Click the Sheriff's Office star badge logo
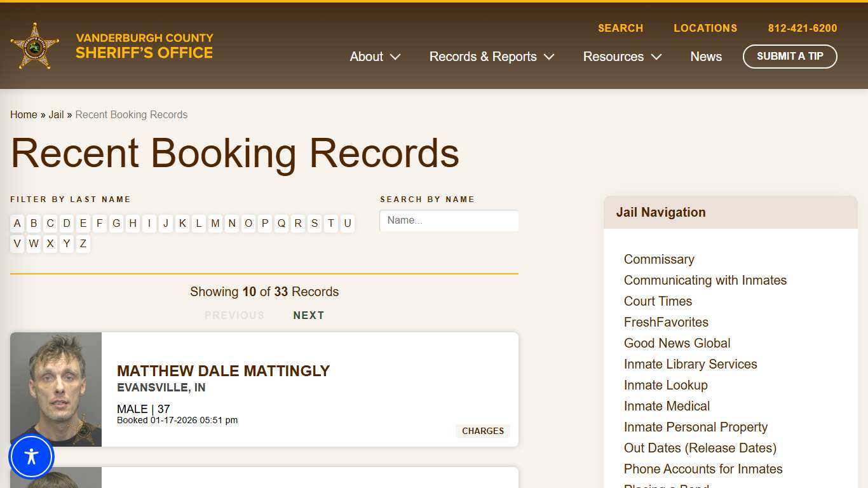This screenshot has height=488, width=868. (x=34, y=46)
